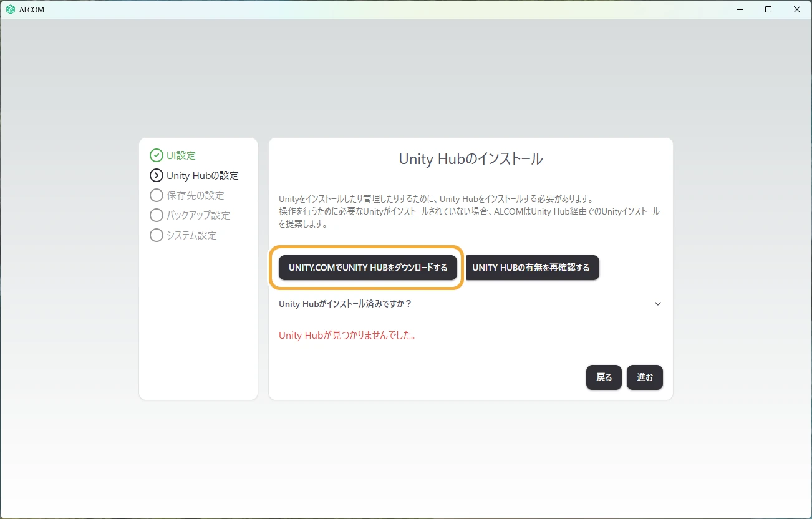Click the ALCOM app icon in title bar
This screenshot has width=812, height=519.
pyautogui.click(x=11, y=9)
